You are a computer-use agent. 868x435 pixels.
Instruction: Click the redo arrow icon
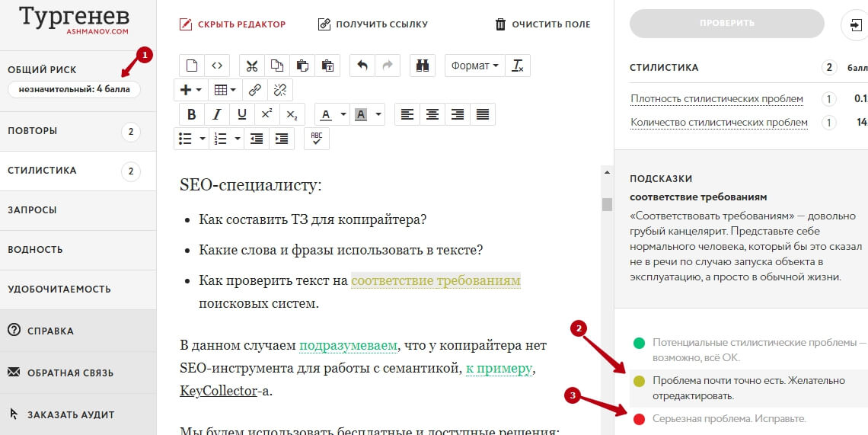(388, 66)
